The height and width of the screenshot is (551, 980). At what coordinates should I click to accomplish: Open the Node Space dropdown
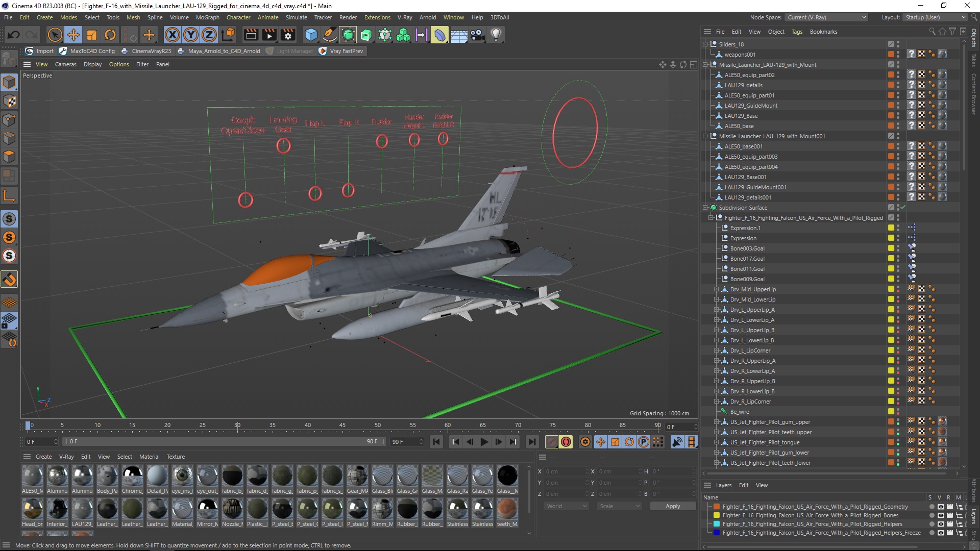click(x=826, y=17)
